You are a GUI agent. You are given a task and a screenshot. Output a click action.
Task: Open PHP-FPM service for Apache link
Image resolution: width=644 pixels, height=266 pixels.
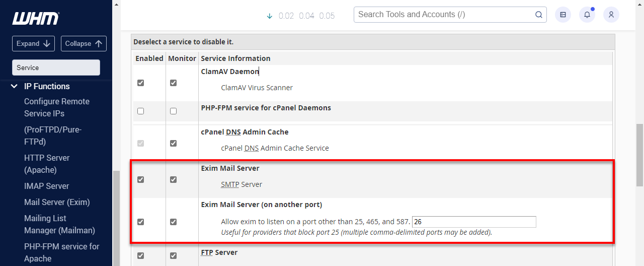click(62, 252)
